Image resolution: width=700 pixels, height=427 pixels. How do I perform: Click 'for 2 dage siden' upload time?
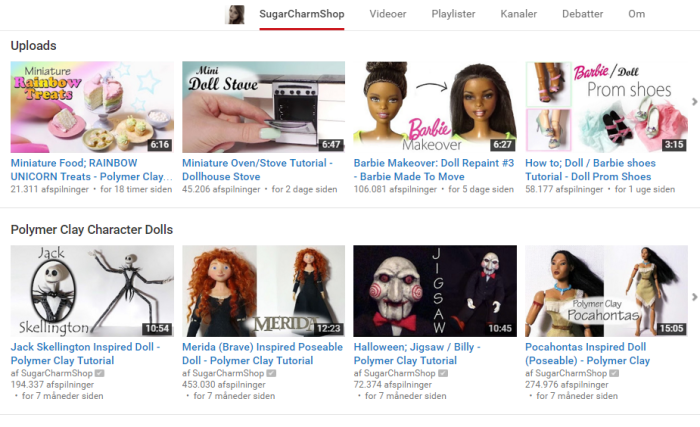coord(304,189)
